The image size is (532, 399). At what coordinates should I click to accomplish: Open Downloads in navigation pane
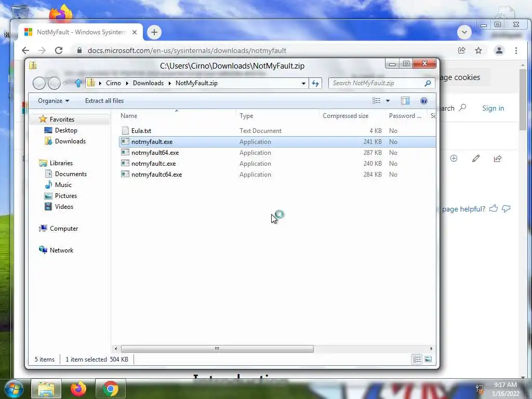tap(70, 141)
